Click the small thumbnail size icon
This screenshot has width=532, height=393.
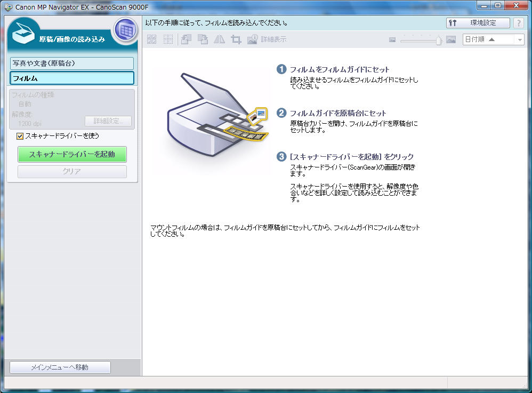pyautogui.click(x=392, y=39)
